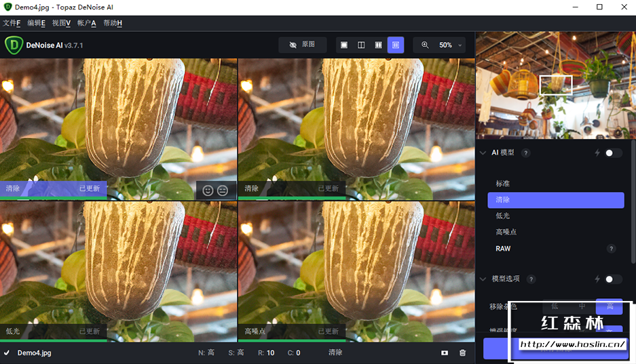Select the 低光 preview panel label
The image size is (636, 364).
[53, 331]
